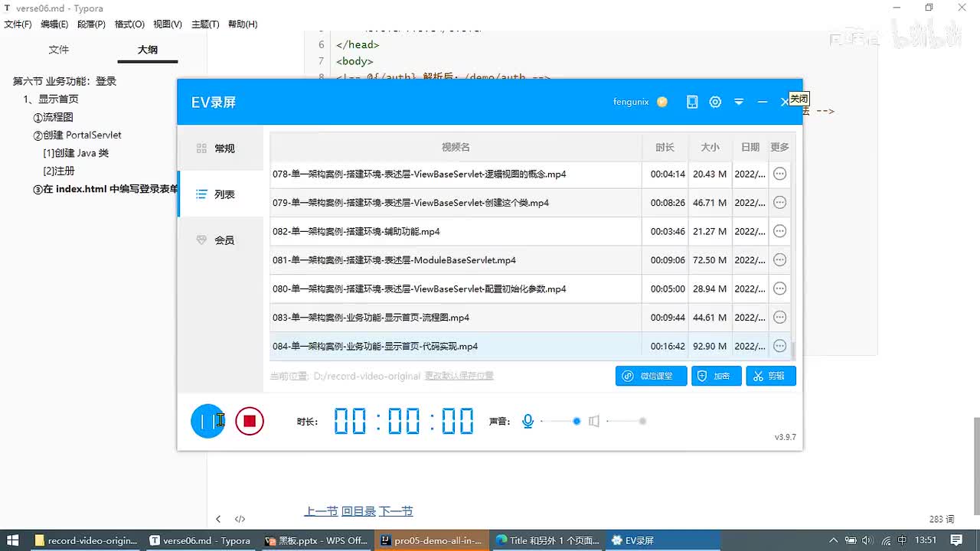Image resolution: width=980 pixels, height=551 pixels.
Task: Open the 文件(F) menu in Typora
Action: [18, 24]
